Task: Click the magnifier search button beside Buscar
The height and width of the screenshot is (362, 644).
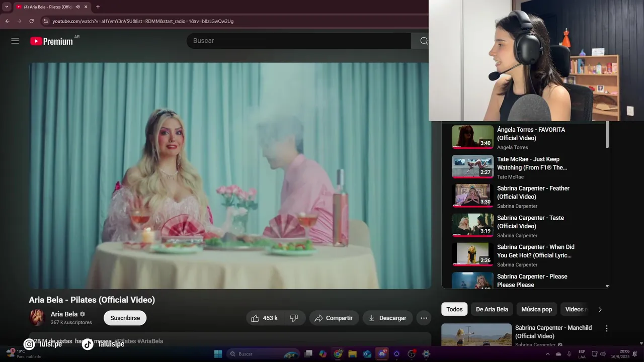Action: pos(424,41)
